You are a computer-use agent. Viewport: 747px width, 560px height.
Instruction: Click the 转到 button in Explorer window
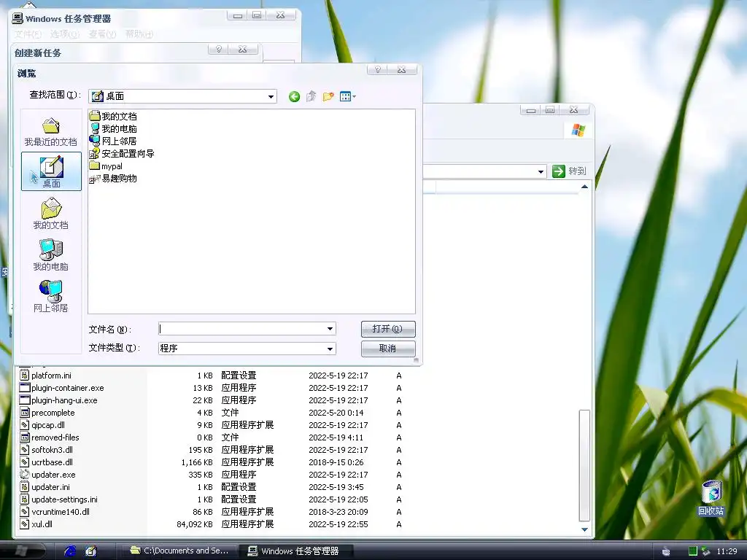(569, 171)
